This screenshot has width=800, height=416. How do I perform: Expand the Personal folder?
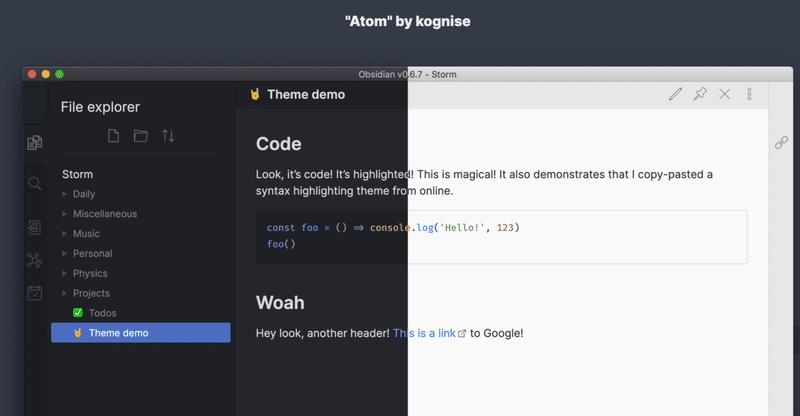64,253
